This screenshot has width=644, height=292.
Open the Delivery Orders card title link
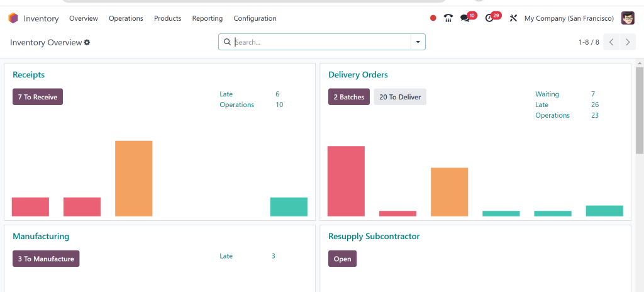click(x=358, y=75)
